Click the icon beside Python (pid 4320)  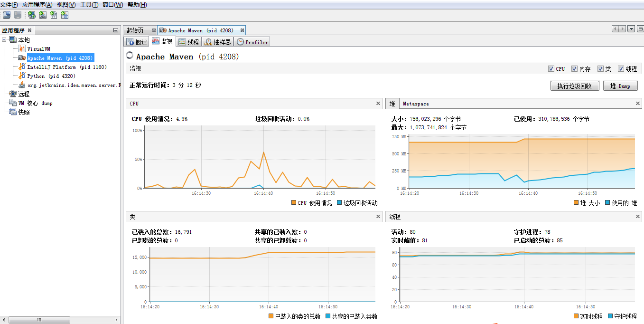(22, 76)
